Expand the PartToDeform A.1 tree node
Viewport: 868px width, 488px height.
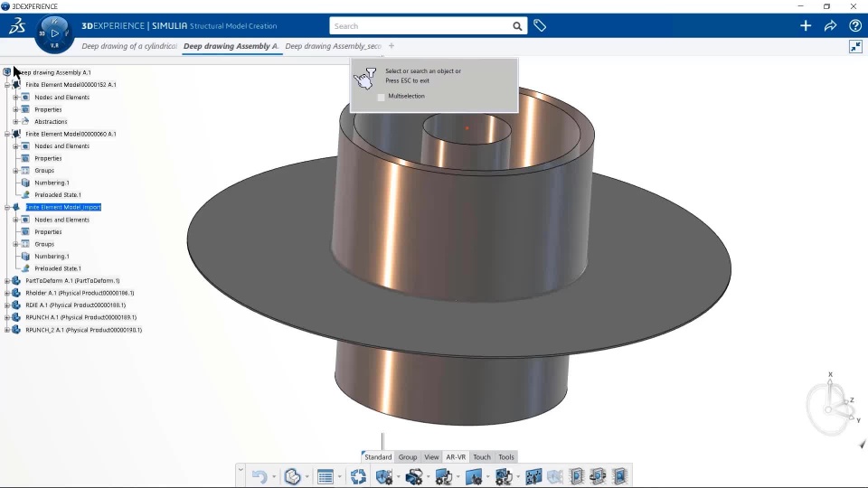(6, 281)
